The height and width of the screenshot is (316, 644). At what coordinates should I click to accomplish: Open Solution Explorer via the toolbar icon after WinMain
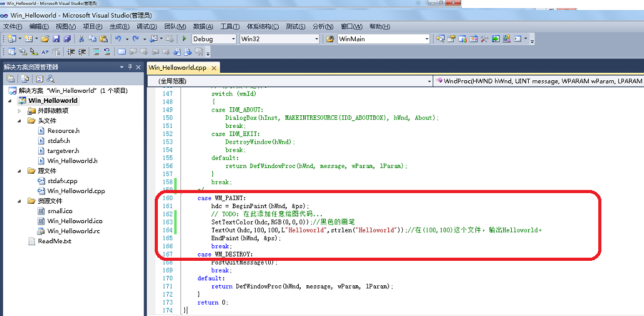coord(440,39)
